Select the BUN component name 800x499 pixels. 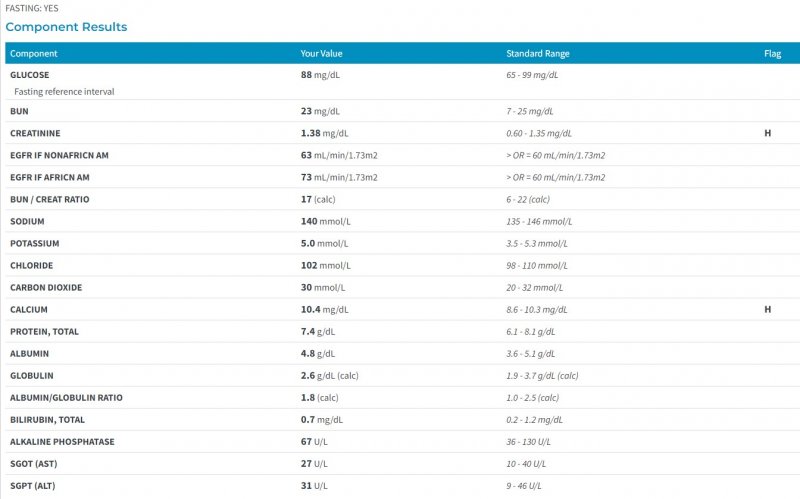click(19, 111)
